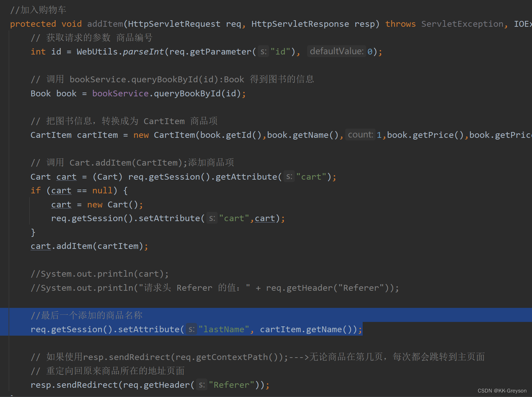Click the comment containing "每次都会跳转到主页面"
The width and height of the screenshot is (532, 397).
pos(258,357)
